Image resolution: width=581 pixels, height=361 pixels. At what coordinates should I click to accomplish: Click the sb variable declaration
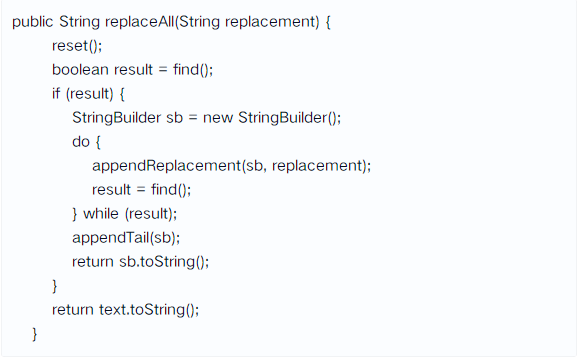click(175, 118)
